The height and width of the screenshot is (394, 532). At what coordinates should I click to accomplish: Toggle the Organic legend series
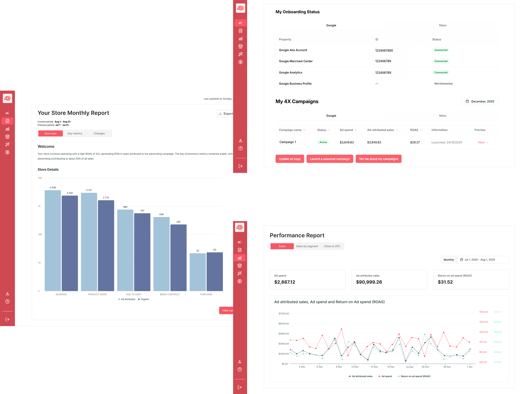coord(143,299)
